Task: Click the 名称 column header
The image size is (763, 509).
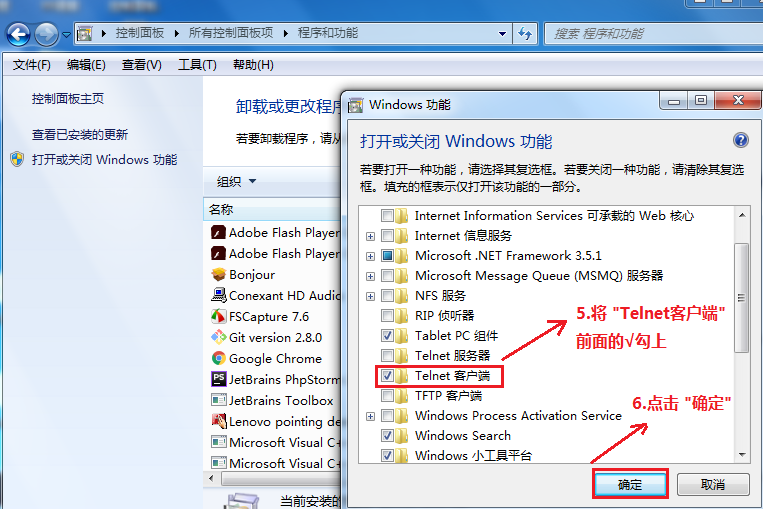Action: pyautogui.click(x=272, y=209)
